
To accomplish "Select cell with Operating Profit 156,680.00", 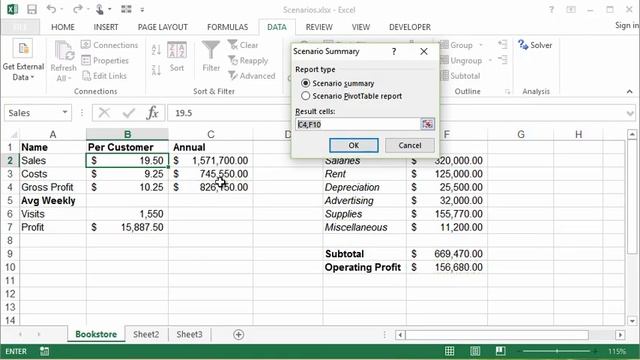I will coord(447,267).
